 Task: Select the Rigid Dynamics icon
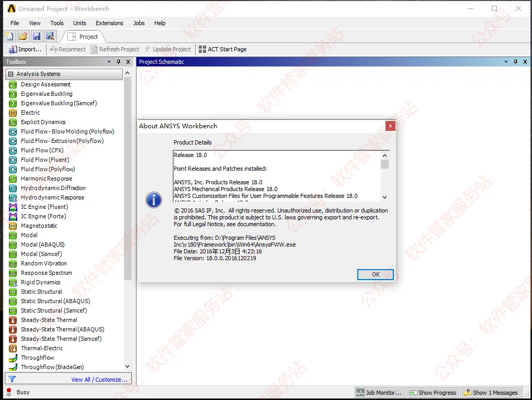[x=13, y=283]
